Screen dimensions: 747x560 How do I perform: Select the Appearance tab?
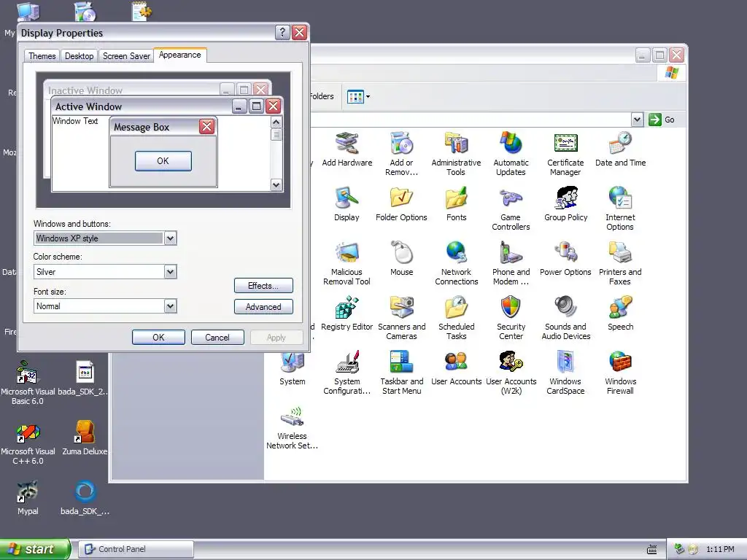point(180,55)
